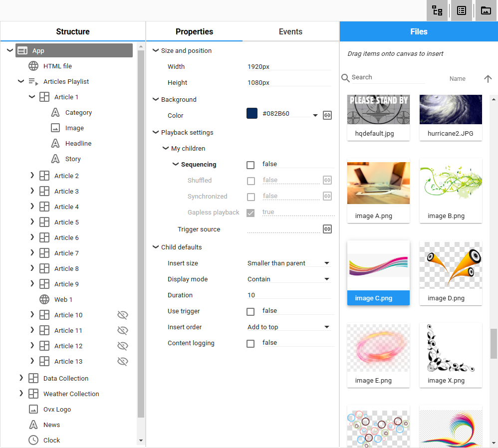Click the Search field in Files panel

388,77
